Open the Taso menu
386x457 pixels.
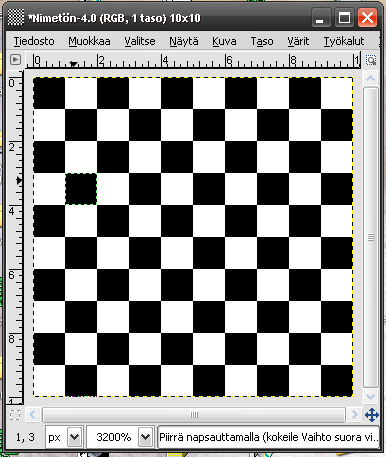(x=262, y=41)
